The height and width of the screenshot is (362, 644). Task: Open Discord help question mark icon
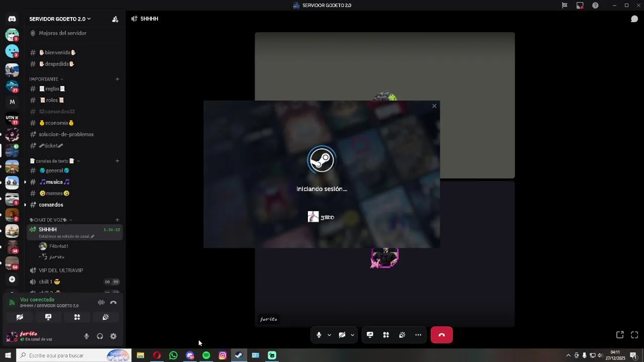pos(595,6)
